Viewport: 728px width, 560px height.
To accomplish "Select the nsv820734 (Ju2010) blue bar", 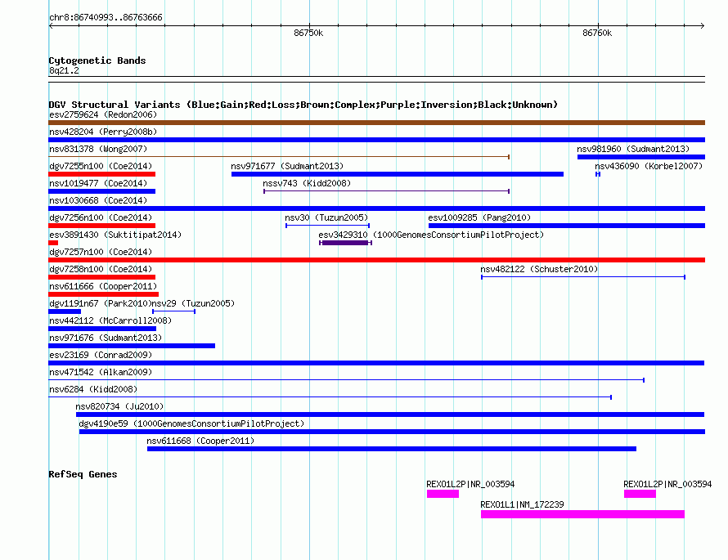I will (x=390, y=414).
